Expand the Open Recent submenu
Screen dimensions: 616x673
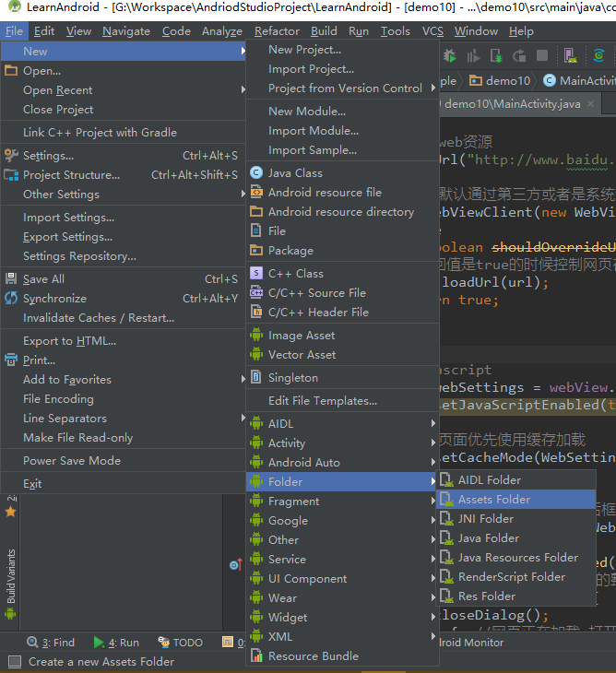point(123,90)
